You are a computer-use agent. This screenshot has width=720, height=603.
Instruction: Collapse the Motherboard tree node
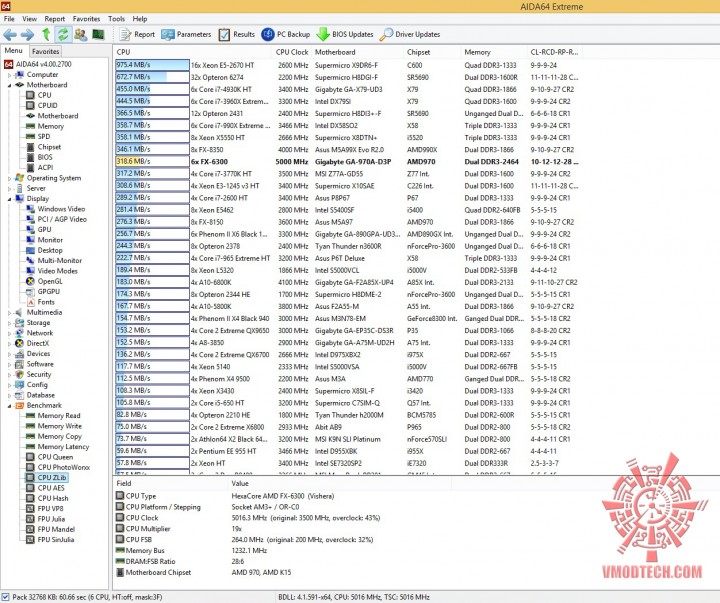point(9,85)
